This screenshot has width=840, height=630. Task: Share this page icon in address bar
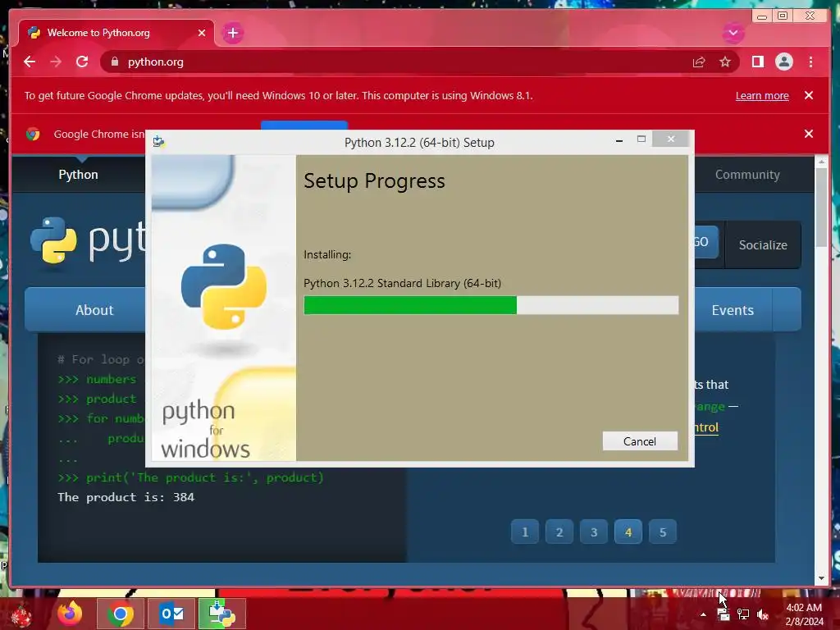click(699, 62)
